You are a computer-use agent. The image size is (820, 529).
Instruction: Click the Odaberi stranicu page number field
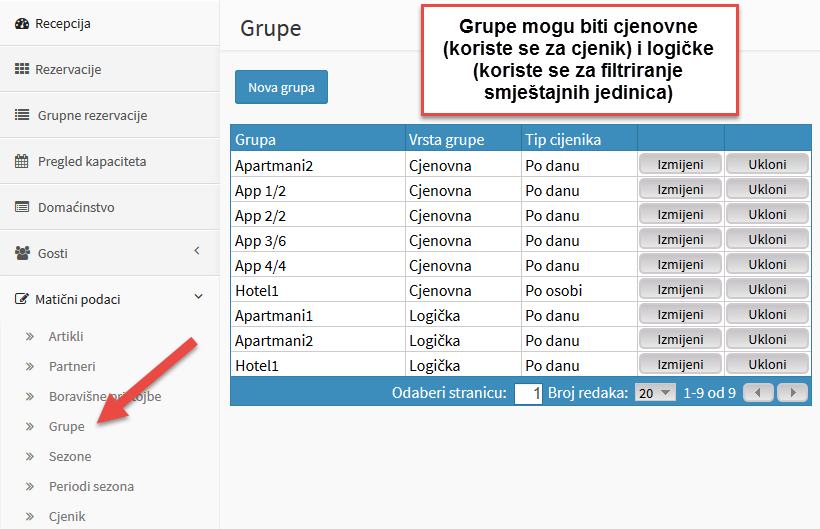(x=528, y=394)
